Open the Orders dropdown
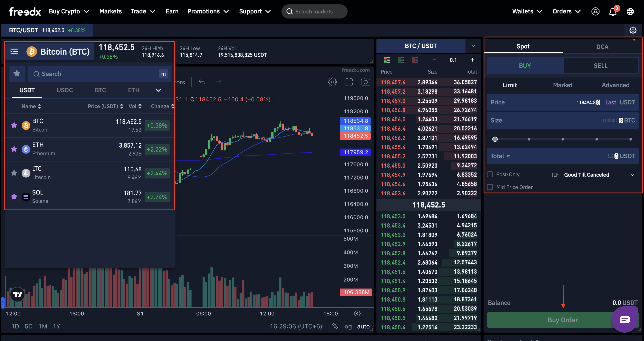 coord(566,11)
